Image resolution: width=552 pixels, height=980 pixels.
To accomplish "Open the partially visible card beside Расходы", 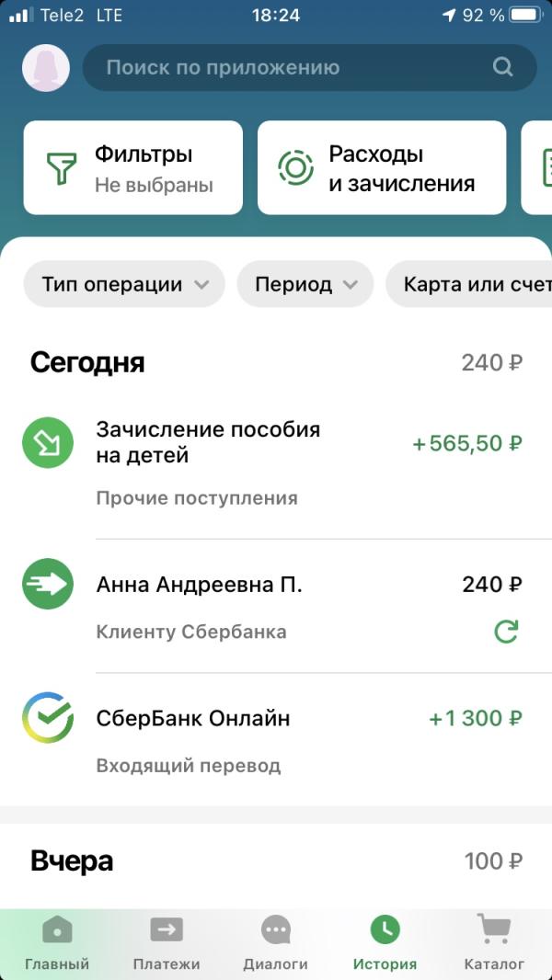I will [537, 167].
